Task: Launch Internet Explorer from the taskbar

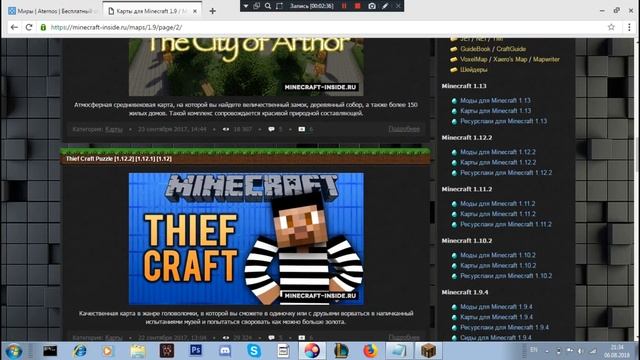Action: (x=79, y=351)
